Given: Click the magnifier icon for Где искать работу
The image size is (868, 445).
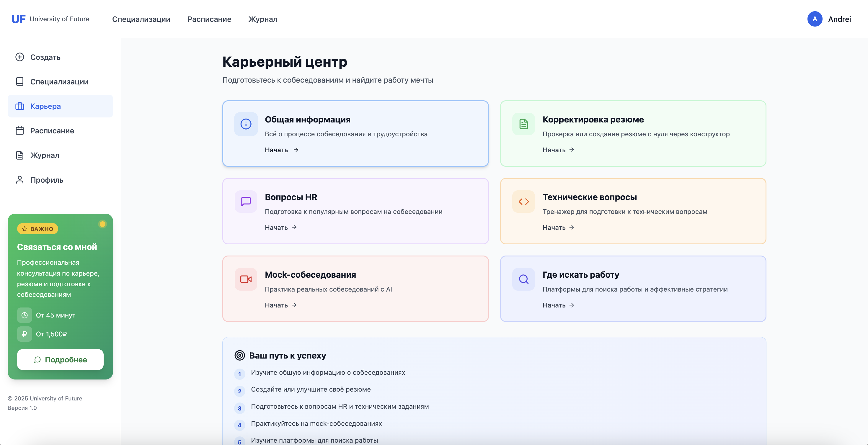Looking at the screenshot, I should pyautogui.click(x=524, y=279).
